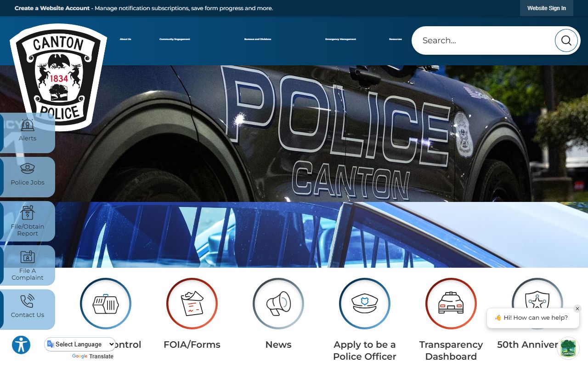
Task: Open the Police Jobs cap icon
Action: (28, 169)
